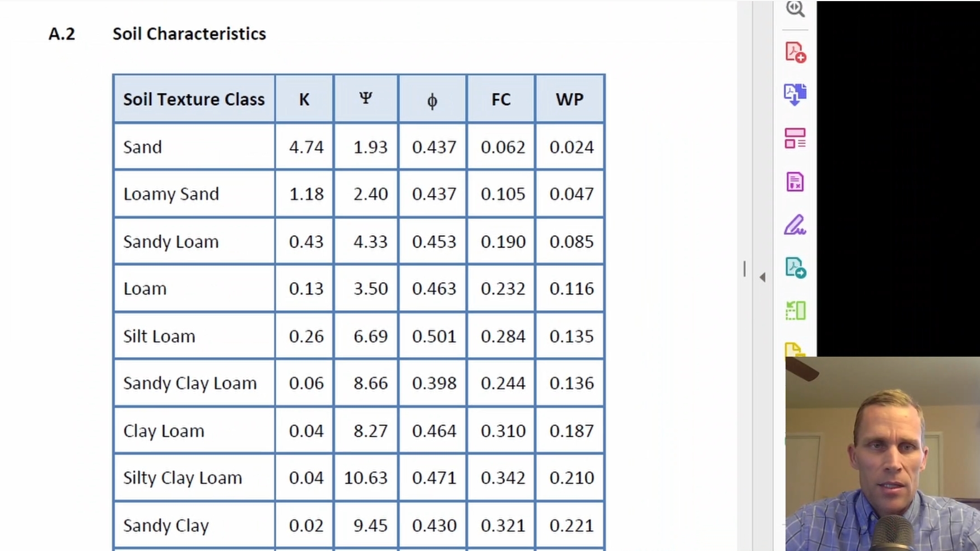Collapse the right tools pane arrow
The image size is (980, 551).
763,277
